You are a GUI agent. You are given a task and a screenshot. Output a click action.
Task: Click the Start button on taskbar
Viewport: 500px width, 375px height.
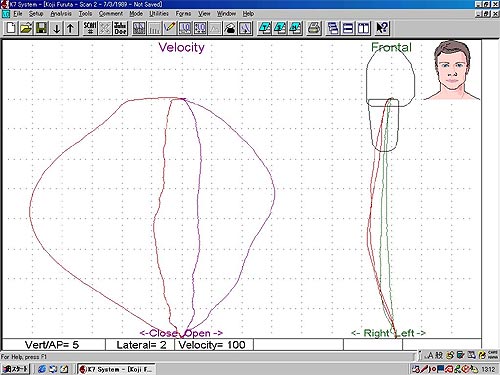pyautogui.click(x=15, y=369)
